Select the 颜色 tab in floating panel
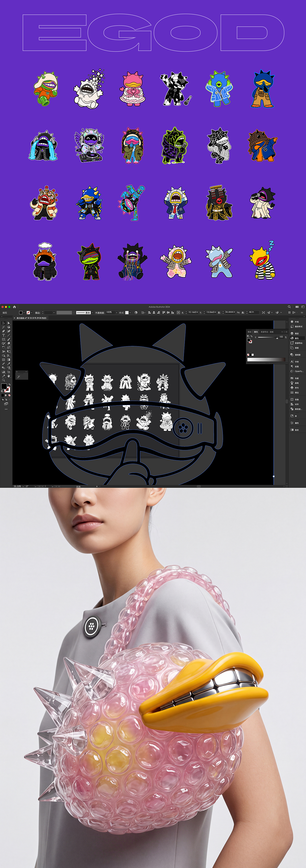Image resolution: width=306 pixels, height=868 pixels. tap(256, 332)
